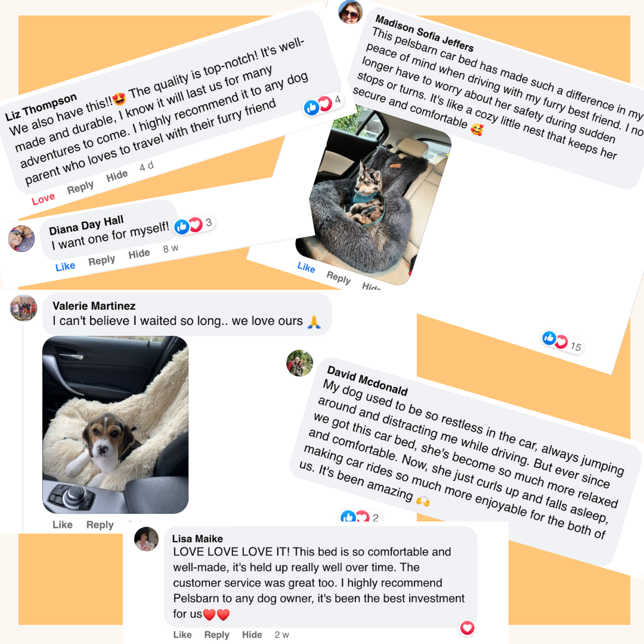Open David Mcdonald's profile picture
Viewport: 644px width, 644px height.
tap(299, 363)
